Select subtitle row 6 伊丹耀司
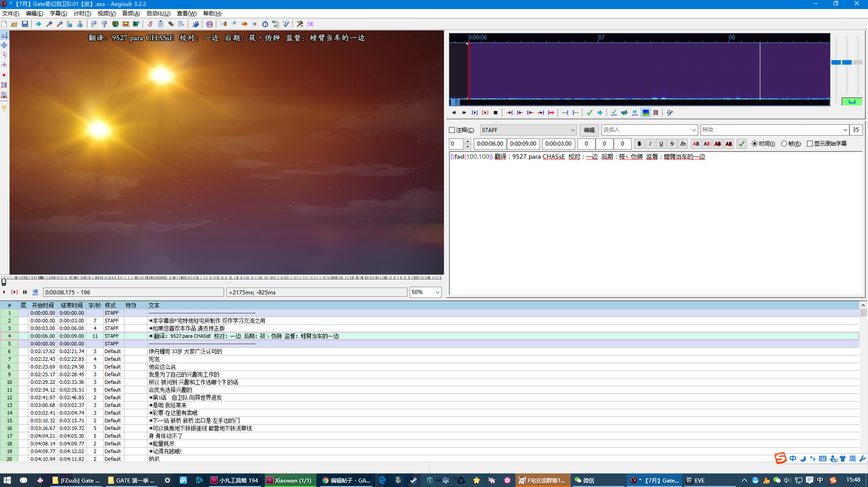The width and height of the screenshot is (868, 487). [429, 351]
